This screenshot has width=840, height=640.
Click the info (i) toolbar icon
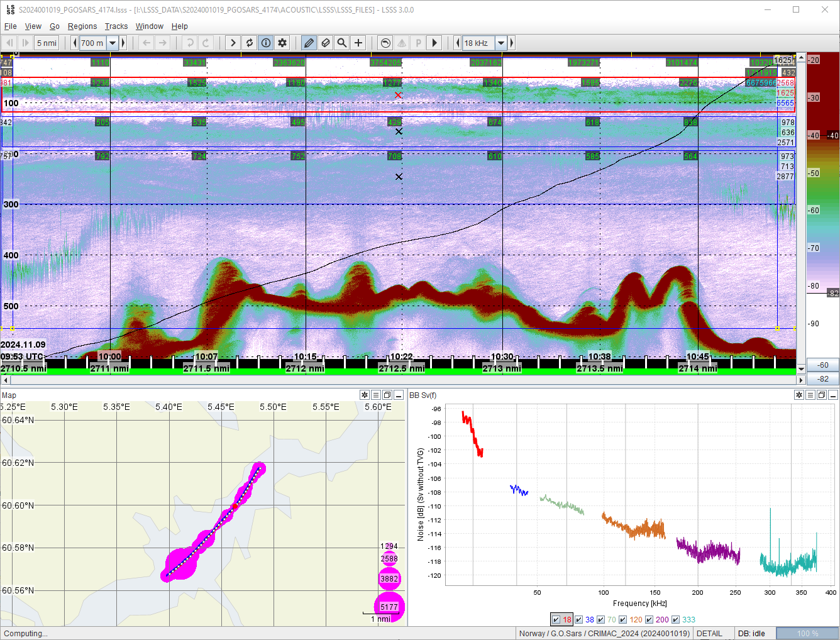click(x=266, y=43)
